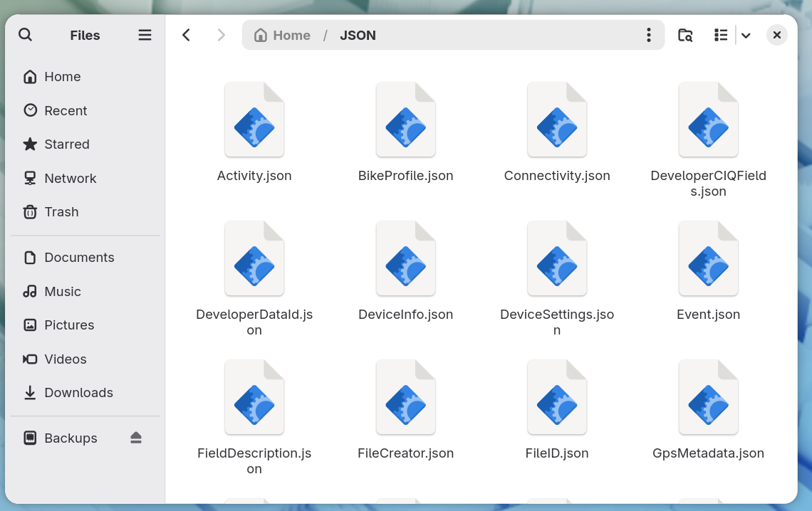Select the DeveloperCIQFields.json file icon

pos(709,120)
